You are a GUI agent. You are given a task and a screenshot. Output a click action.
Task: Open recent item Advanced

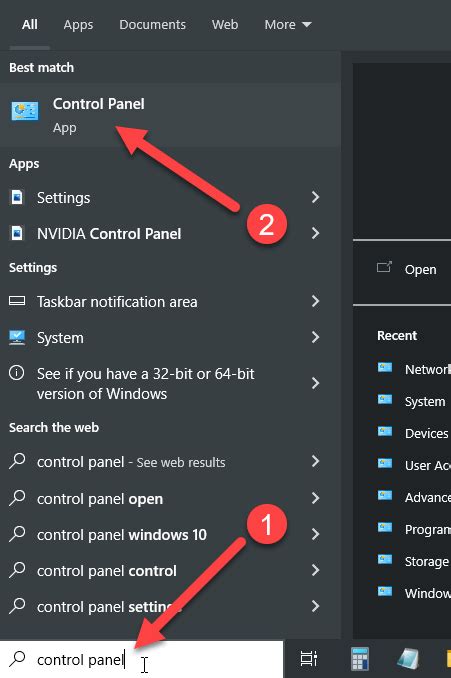[428, 497]
